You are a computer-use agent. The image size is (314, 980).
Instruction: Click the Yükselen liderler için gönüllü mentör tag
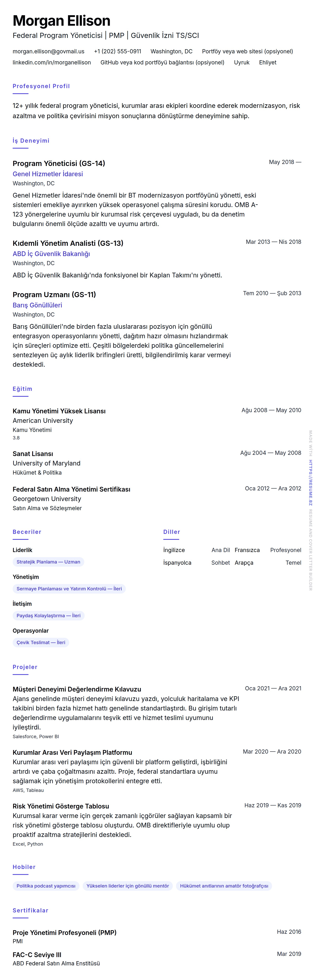pos(128,886)
